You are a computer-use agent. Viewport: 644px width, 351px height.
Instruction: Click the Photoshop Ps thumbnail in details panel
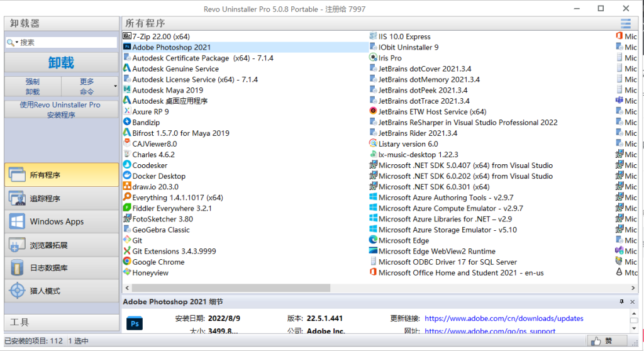135,323
